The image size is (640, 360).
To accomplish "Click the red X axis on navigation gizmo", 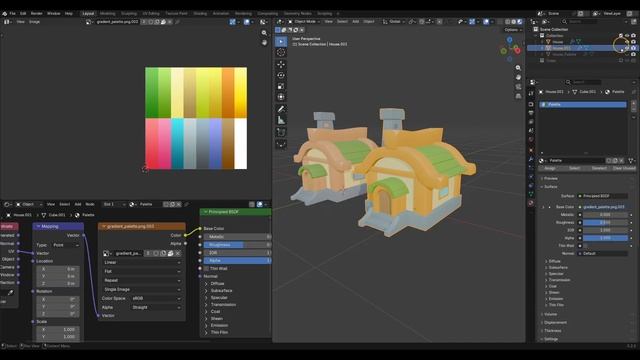I will click(517, 51).
